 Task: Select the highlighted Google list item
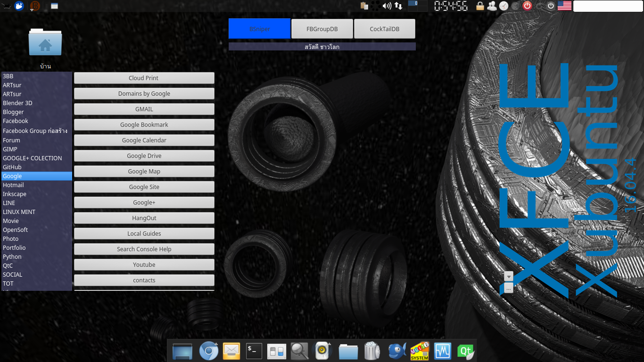[37, 176]
